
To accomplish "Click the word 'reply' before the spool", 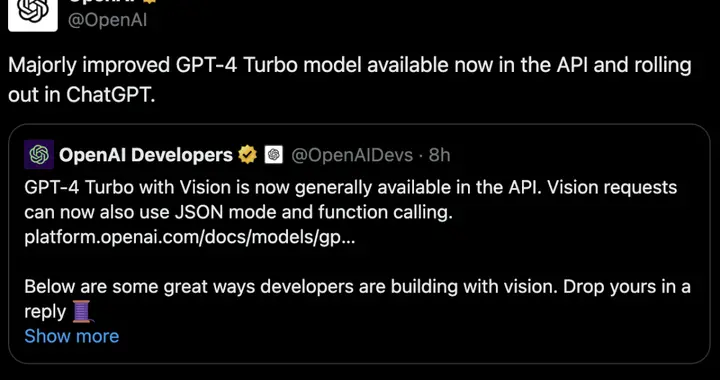I will point(45,313).
